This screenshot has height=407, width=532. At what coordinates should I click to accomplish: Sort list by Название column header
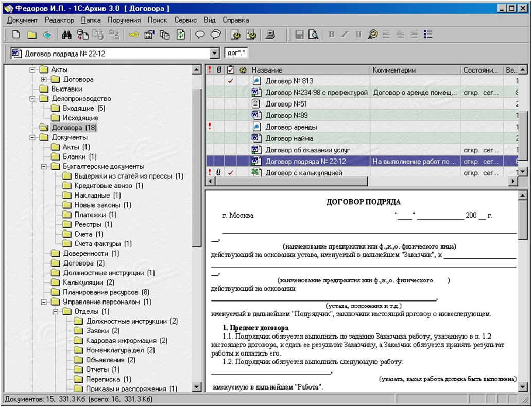(310, 70)
